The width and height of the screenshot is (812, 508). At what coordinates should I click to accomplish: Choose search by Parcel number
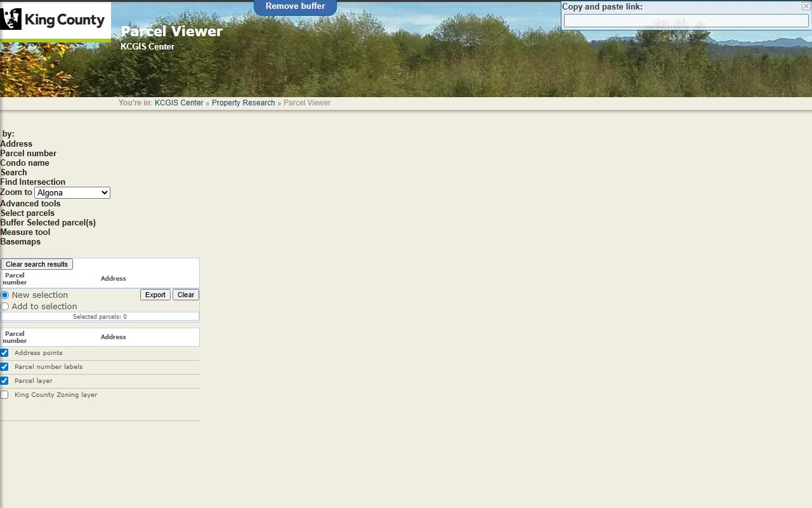[29, 154]
